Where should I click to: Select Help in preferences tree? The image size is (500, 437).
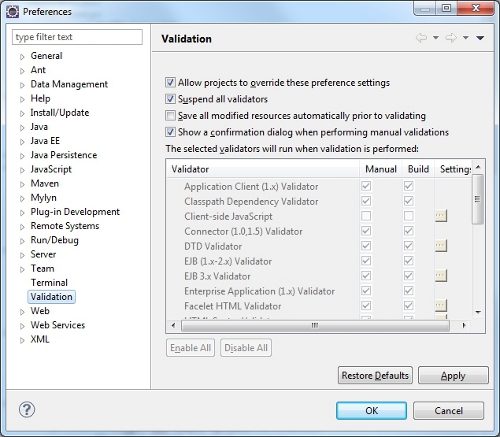[40, 98]
